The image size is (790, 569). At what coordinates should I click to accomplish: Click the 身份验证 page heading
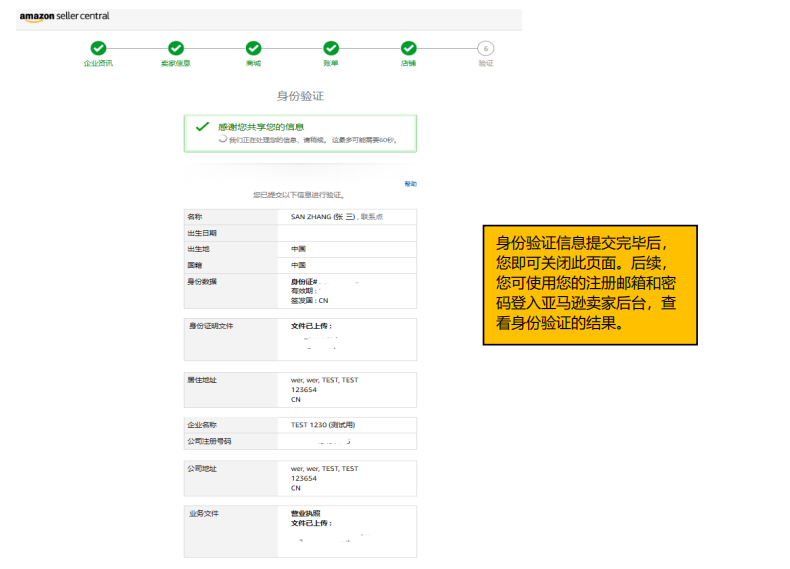click(x=300, y=96)
